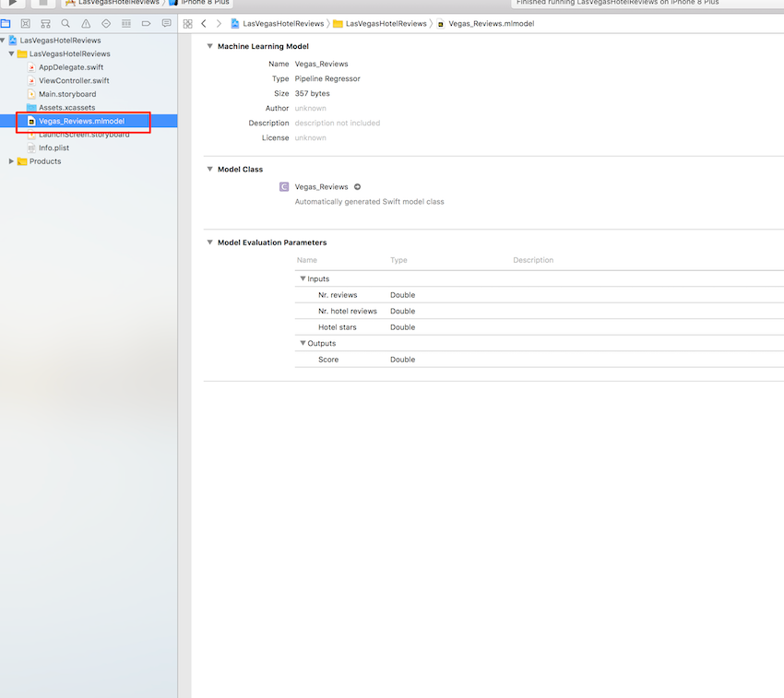Collapse the LasVegasHotelReviews folder group
Screen dimensions: 784x698
11,53
